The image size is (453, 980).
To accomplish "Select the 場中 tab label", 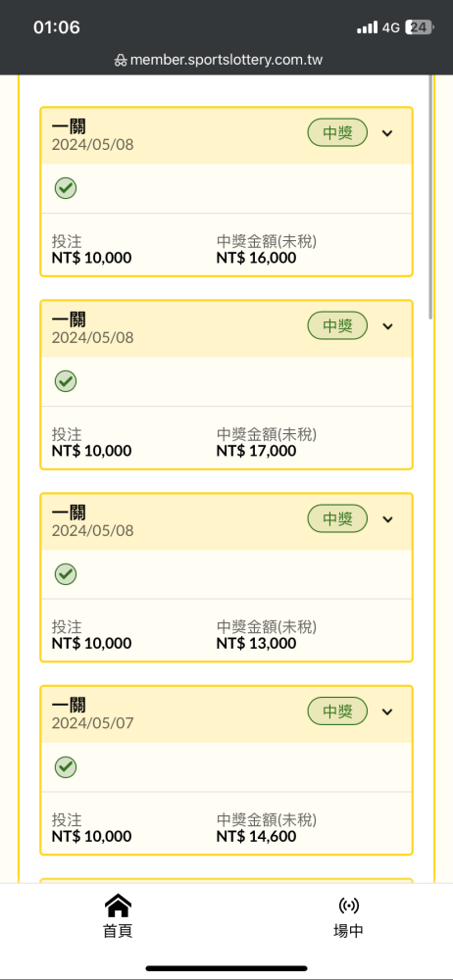I will (x=348, y=931).
